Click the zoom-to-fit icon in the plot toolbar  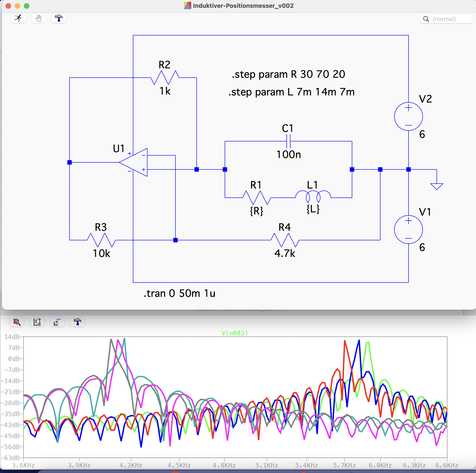tap(17, 322)
